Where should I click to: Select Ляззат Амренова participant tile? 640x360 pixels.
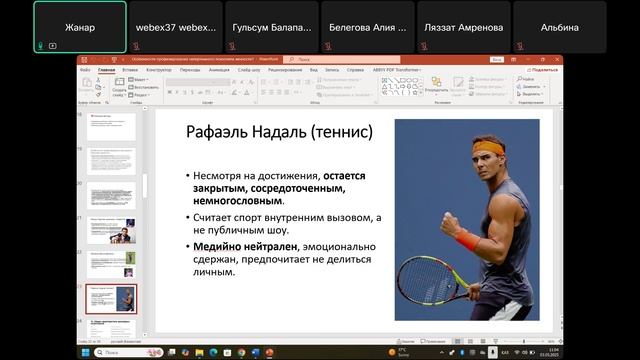(464, 27)
